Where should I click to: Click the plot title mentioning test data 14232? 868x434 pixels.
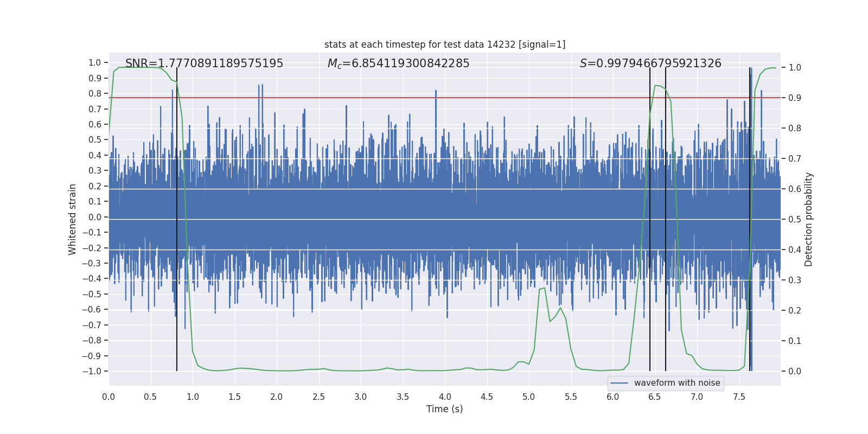coord(444,44)
